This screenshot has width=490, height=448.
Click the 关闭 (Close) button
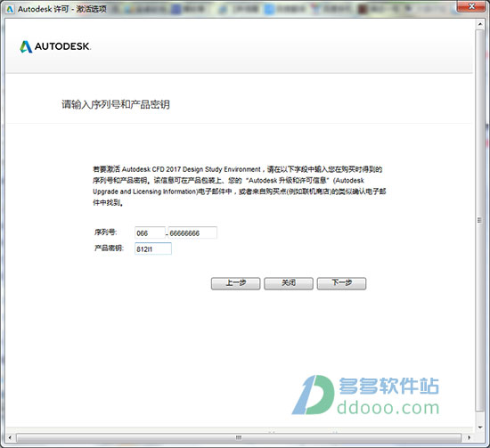click(289, 283)
